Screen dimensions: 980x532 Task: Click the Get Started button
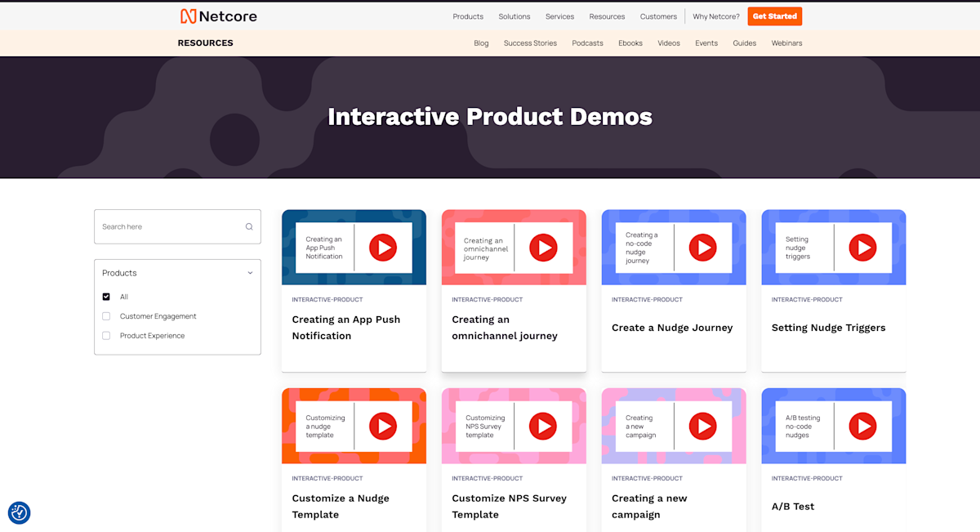[775, 16]
